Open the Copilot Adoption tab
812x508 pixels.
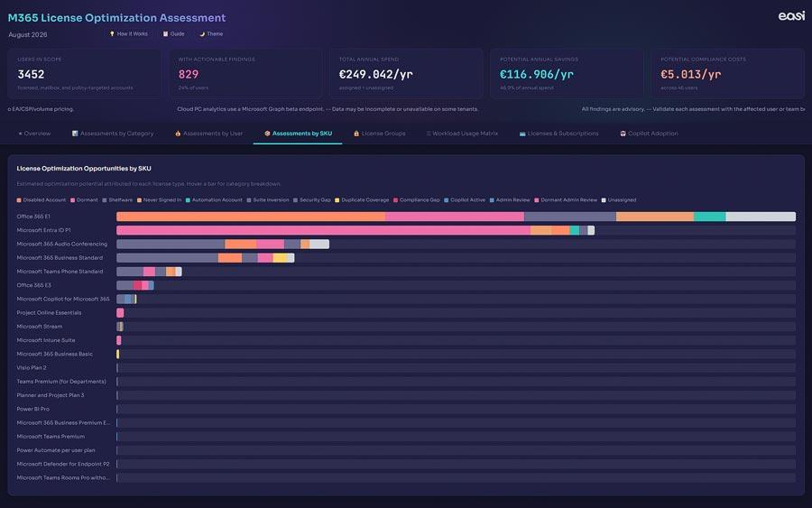(649, 134)
